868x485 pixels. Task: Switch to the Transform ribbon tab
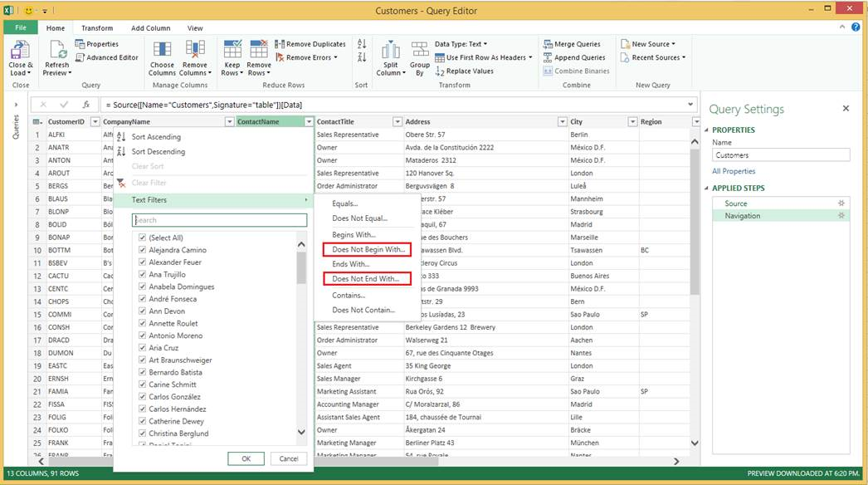[x=97, y=27]
